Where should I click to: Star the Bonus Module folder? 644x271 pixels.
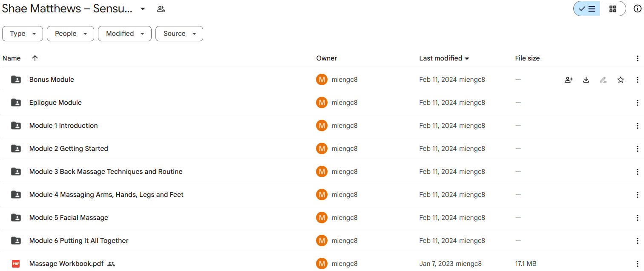click(621, 80)
